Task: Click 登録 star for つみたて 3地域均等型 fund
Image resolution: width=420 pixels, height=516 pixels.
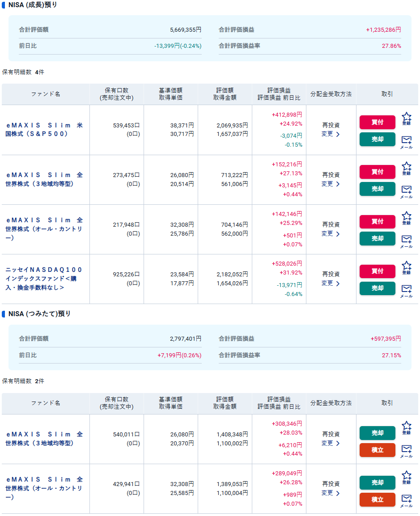Action: click(x=406, y=427)
